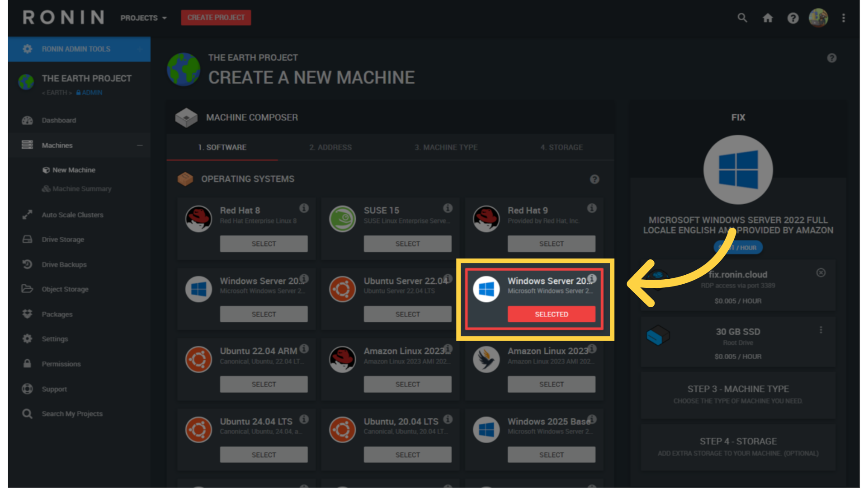
Task: Open Auto Scale Clusters
Action: [72, 215]
